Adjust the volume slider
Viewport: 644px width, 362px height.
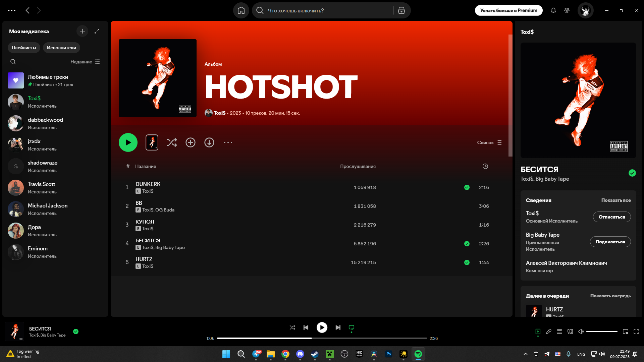click(602, 331)
